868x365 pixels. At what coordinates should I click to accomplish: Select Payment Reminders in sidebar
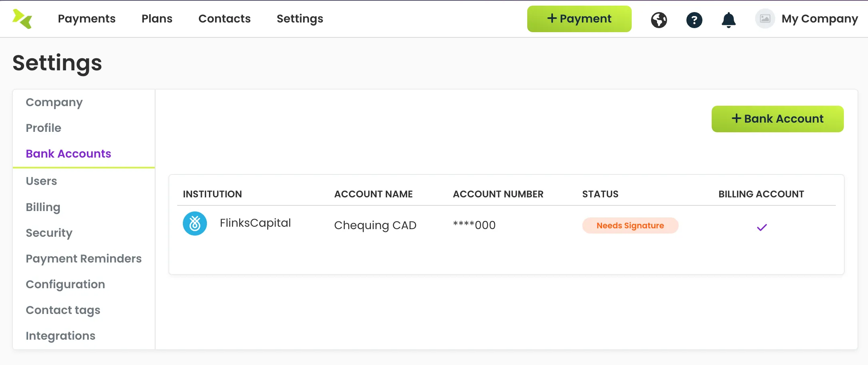[84, 258]
